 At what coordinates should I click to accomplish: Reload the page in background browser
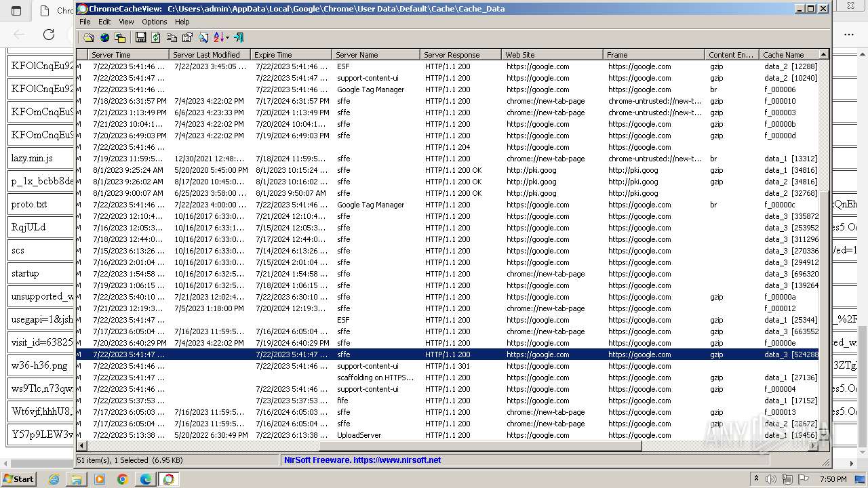(49, 34)
